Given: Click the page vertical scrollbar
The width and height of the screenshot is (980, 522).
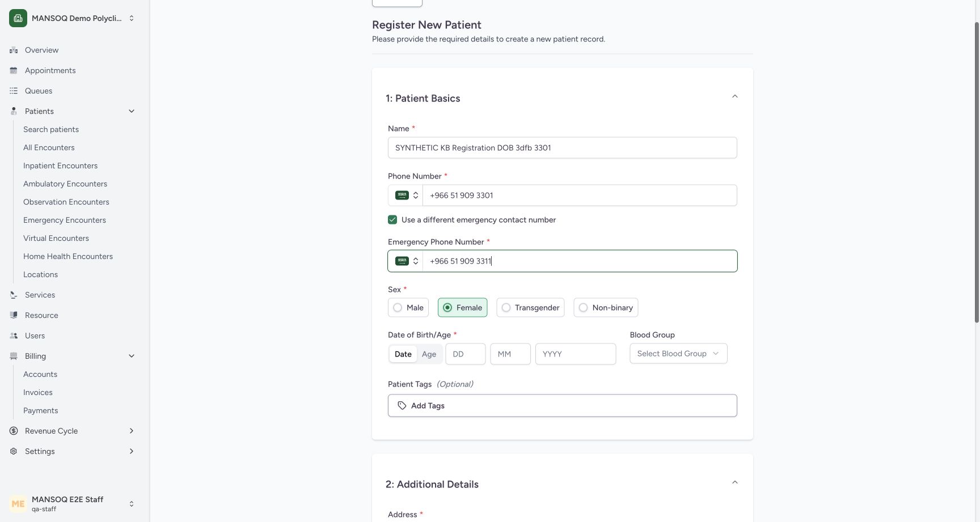Looking at the screenshot, I should point(977,173).
